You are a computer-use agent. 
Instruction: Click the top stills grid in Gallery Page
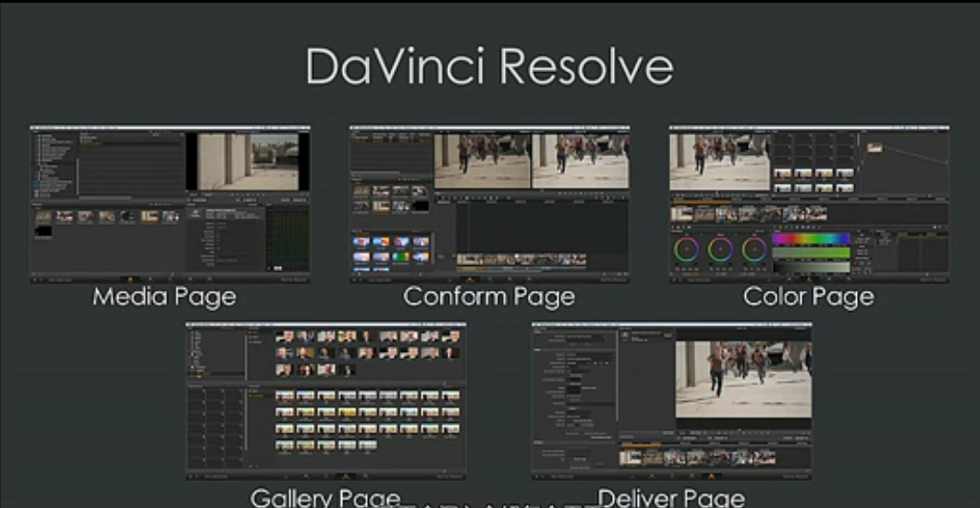click(368, 353)
